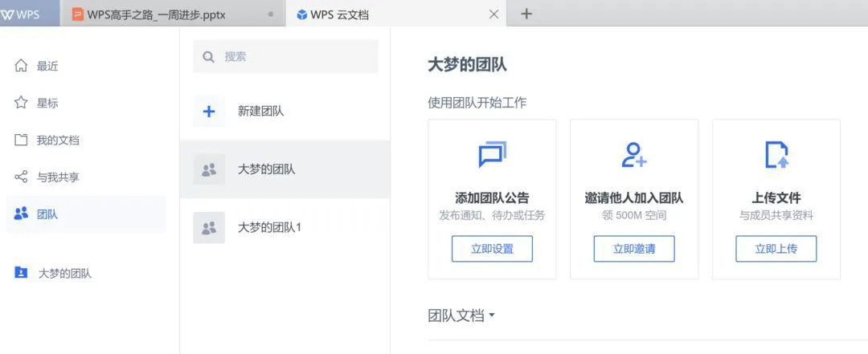Click the 搜索 search field
Viewport: 868px width, 354px height.
click(285, 56)
